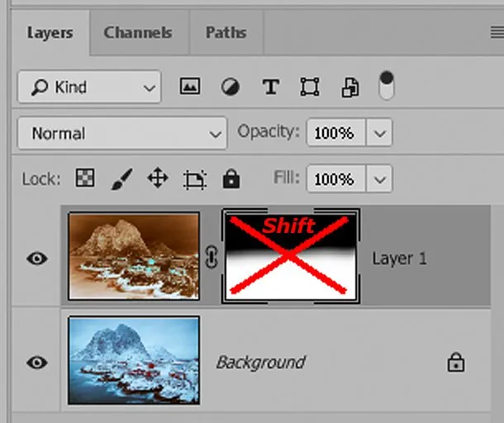Open the Layers panel flyout menu
This screenshot has width=504, height=423.
click(497, 32)
